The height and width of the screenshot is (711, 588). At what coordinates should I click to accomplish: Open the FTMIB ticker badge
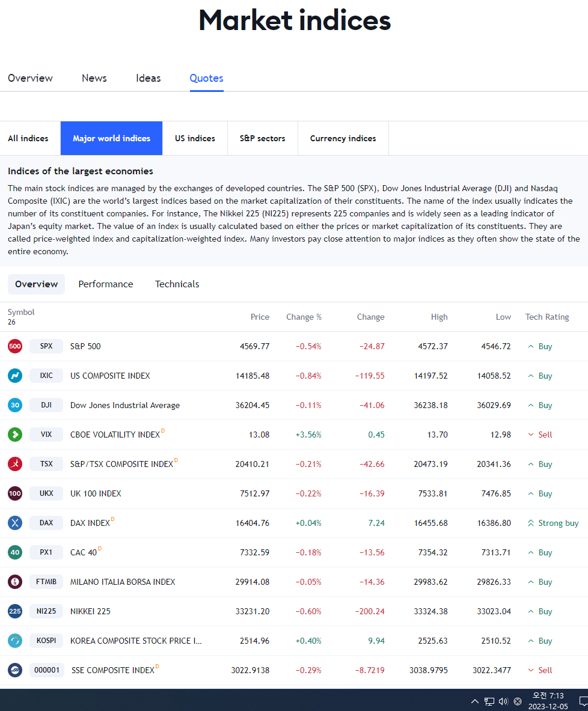coord(46,582)
